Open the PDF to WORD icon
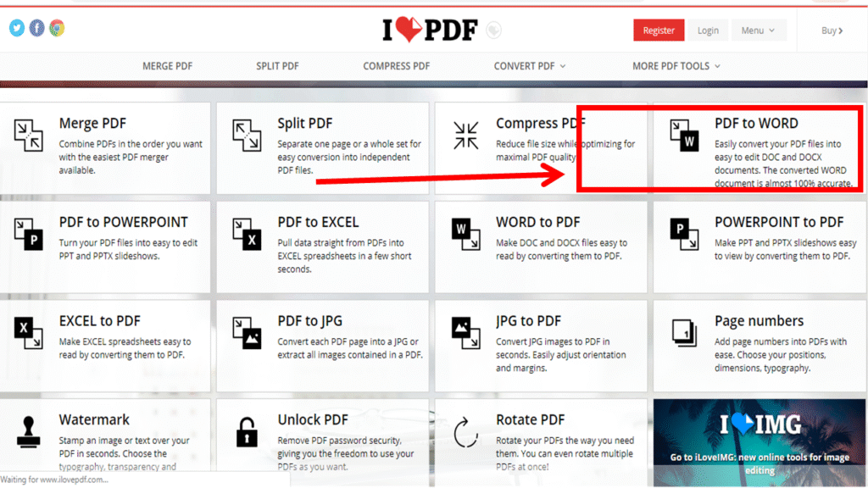The height and width of the screenshot is (488, 868). (x=684, y=135)
